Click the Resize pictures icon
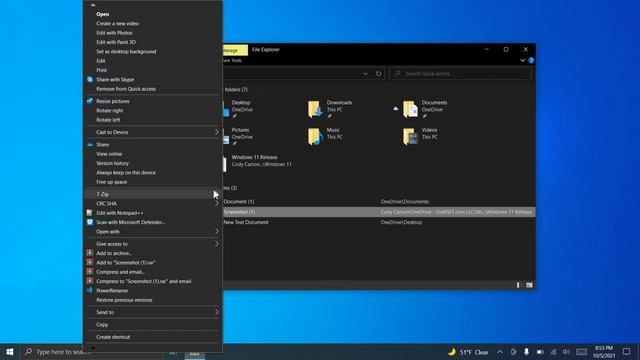Viewport: 640px width, 360px height. (90, 101)
